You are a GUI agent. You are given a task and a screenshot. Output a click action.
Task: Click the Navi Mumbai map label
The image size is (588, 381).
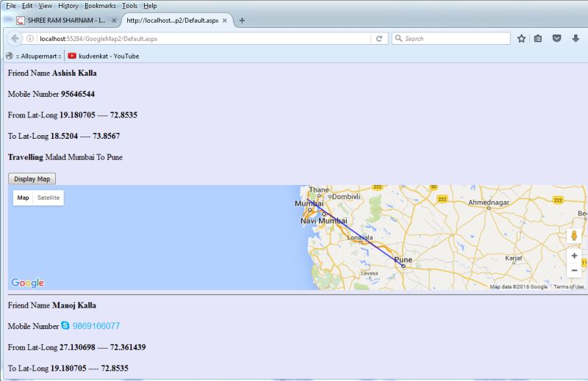pos(324,221)
